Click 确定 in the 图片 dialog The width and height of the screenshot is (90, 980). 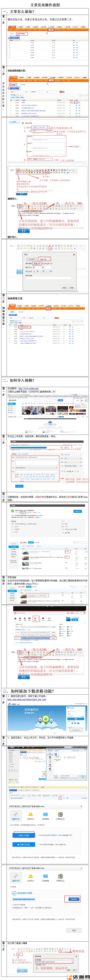64,288
